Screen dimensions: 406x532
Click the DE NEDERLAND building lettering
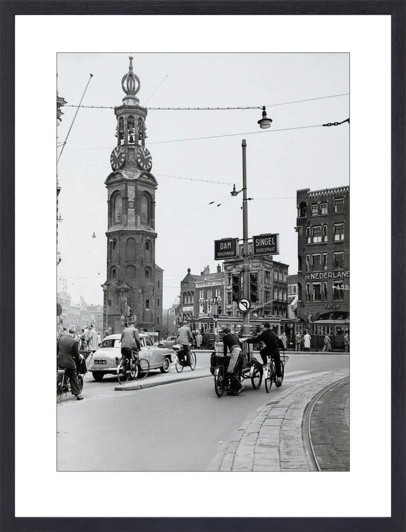[x=327, y=276]
